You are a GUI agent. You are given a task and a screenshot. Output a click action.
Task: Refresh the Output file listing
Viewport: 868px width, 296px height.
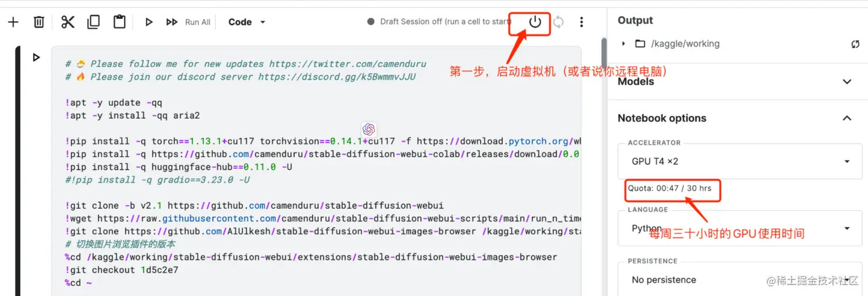click(x=855, y=44)
